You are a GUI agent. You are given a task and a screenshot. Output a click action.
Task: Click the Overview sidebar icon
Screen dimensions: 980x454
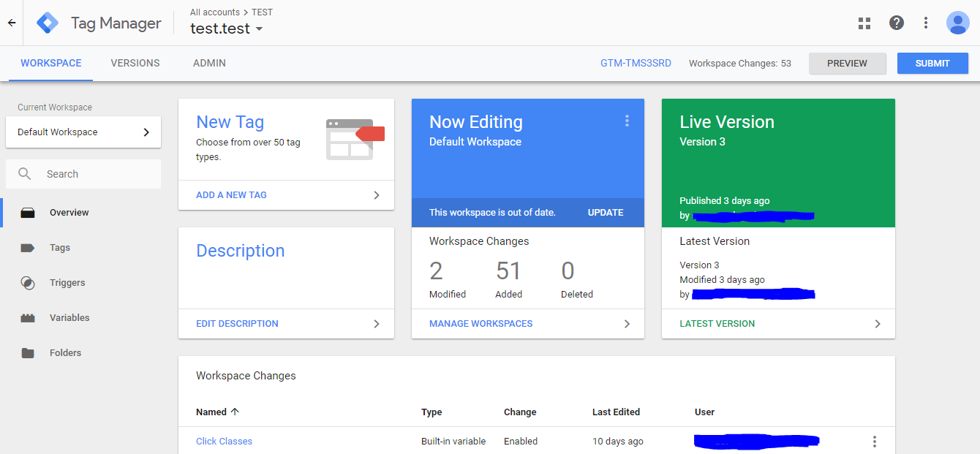point(28,213)
